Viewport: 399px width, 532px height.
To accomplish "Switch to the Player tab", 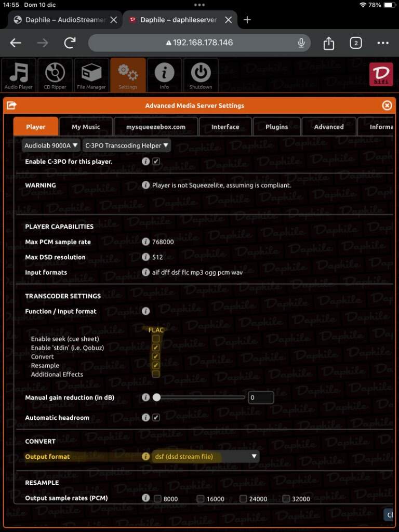I will [x=36, y=127].
